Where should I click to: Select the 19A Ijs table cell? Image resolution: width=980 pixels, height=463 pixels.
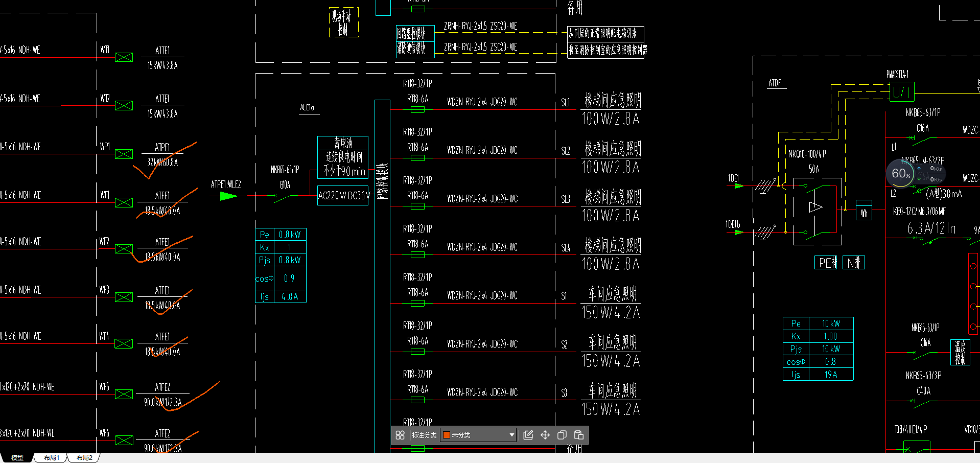(831, 375)
